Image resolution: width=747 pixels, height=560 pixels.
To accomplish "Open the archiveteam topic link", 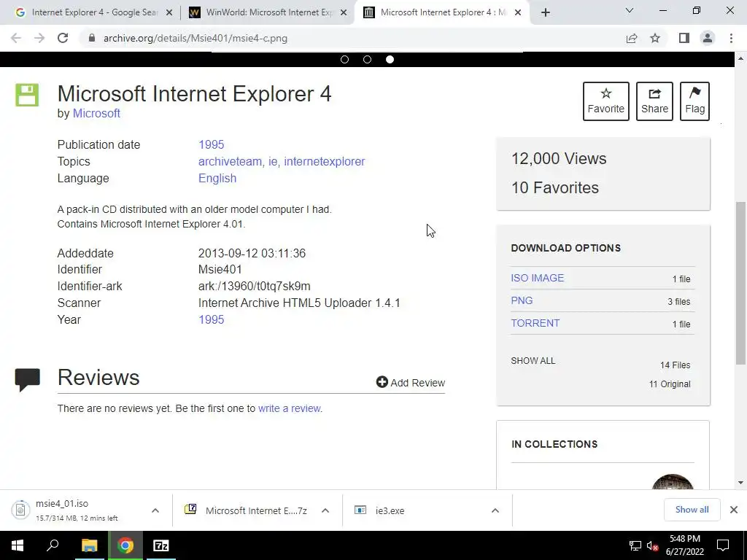I will (x=230, y=161).
